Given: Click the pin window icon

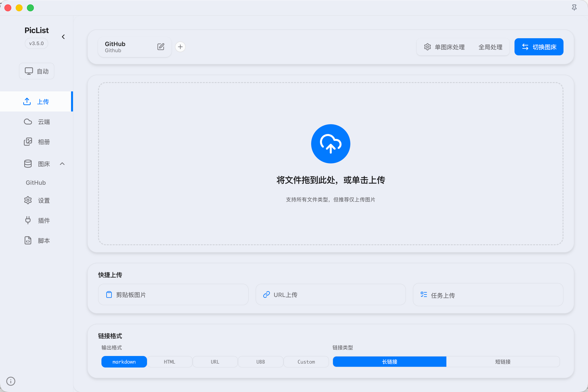Looking at the screenshot, I should pyautogui.click(x=574, y=8).
